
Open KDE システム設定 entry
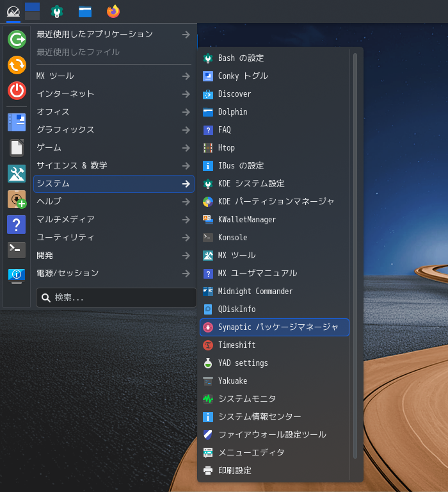[x=275, y=184]
